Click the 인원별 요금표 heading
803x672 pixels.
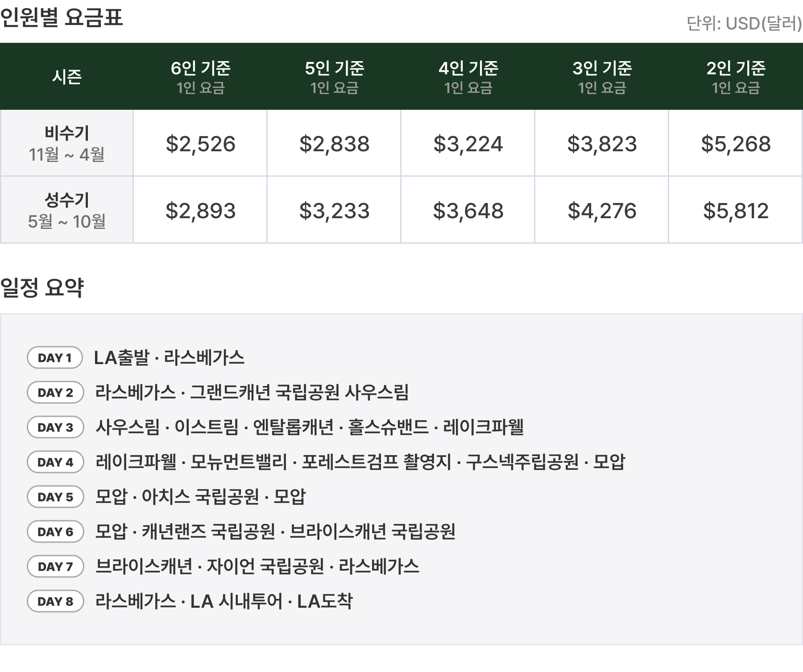[62, 18]
